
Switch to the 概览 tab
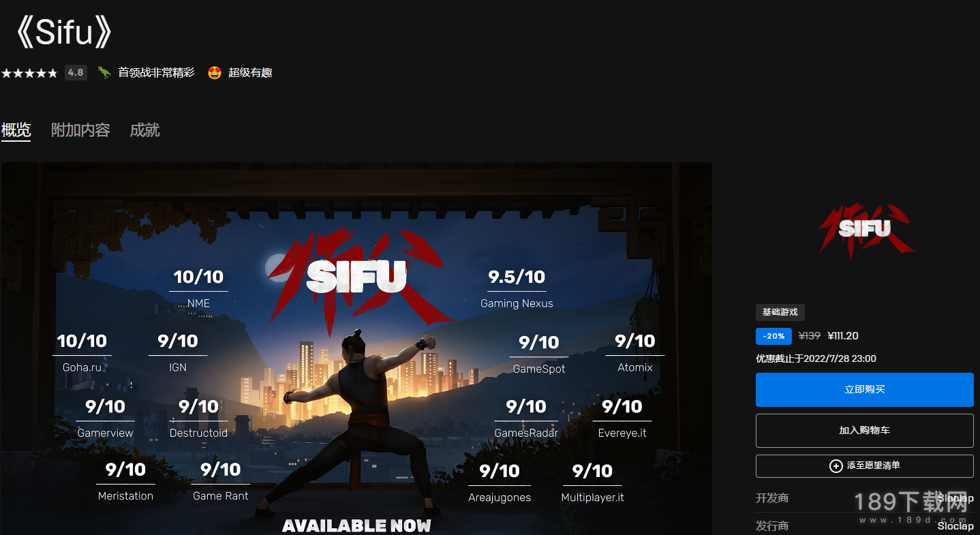click(x=16, y=130)
